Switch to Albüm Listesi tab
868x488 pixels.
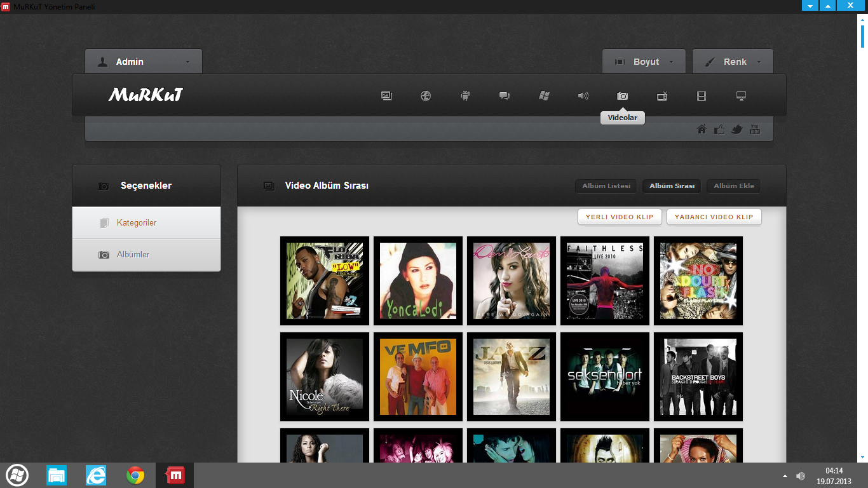coord(606,186)
